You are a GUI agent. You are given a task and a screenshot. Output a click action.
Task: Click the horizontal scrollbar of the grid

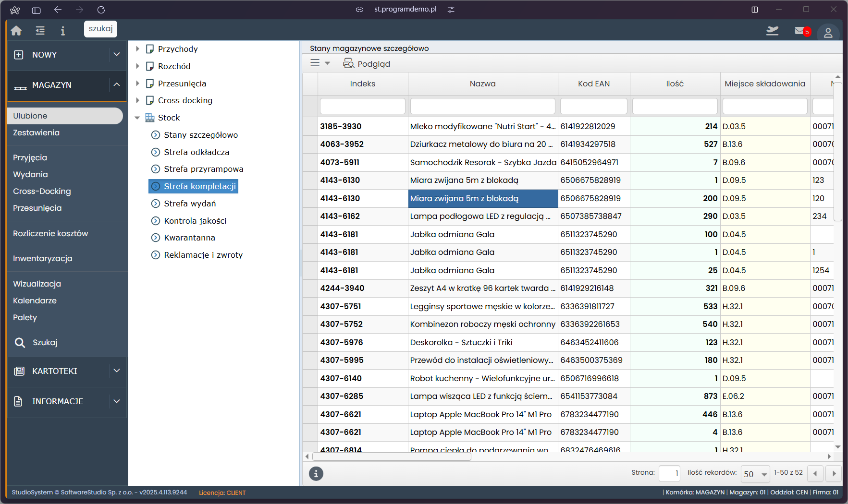tap(392, 456)
